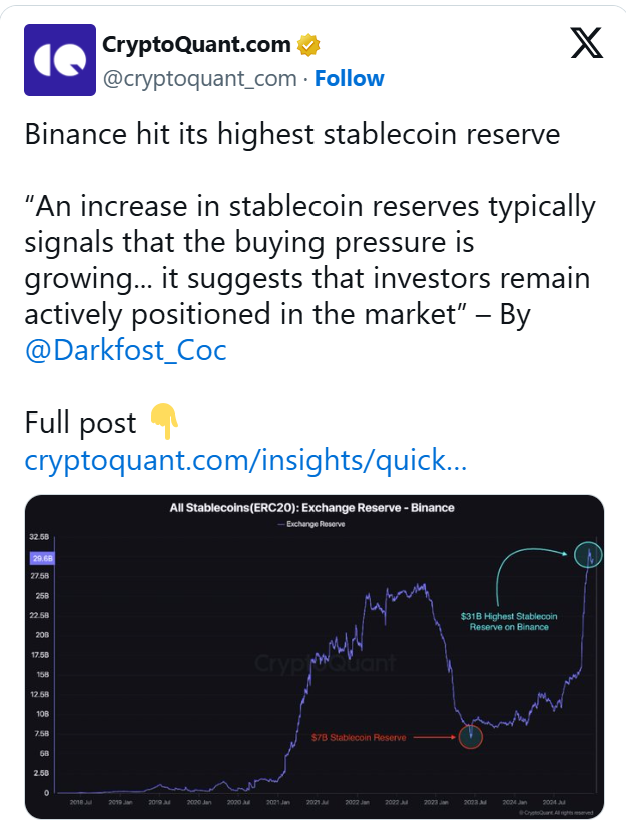
Task: Click the teal curved arrow on chart
Action: (x=527, y=575)
